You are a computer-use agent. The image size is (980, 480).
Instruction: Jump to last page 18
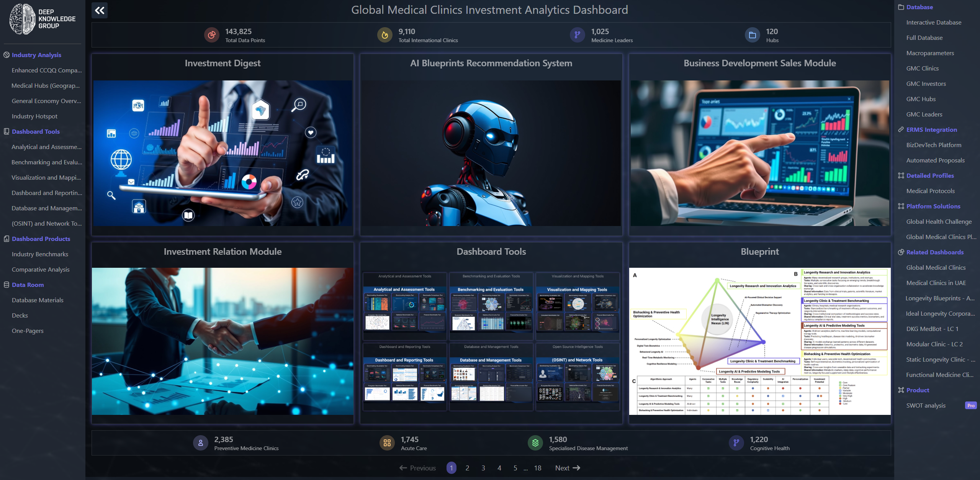[x=537, y=468]
